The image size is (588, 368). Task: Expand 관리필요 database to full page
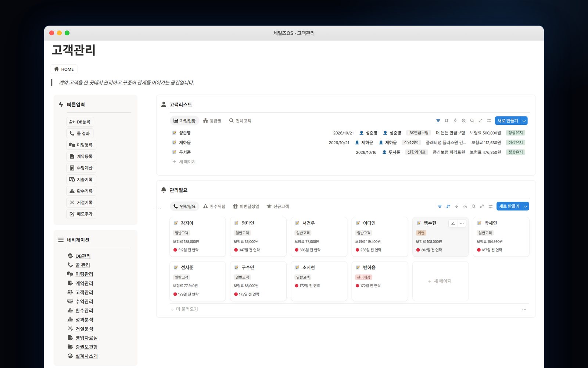[482, 206]
